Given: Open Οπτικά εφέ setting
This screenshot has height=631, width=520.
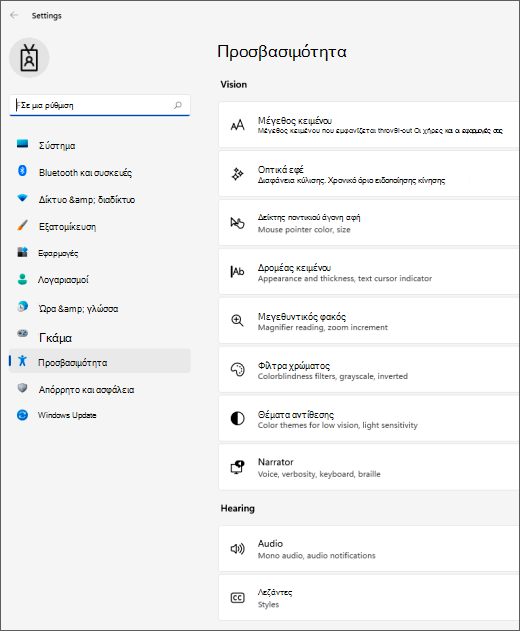Looking at the screenshot, I should click(x=368, y=174).
